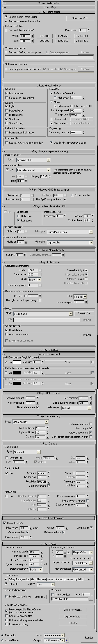Click the Noise threshold input field

[30, 403]
